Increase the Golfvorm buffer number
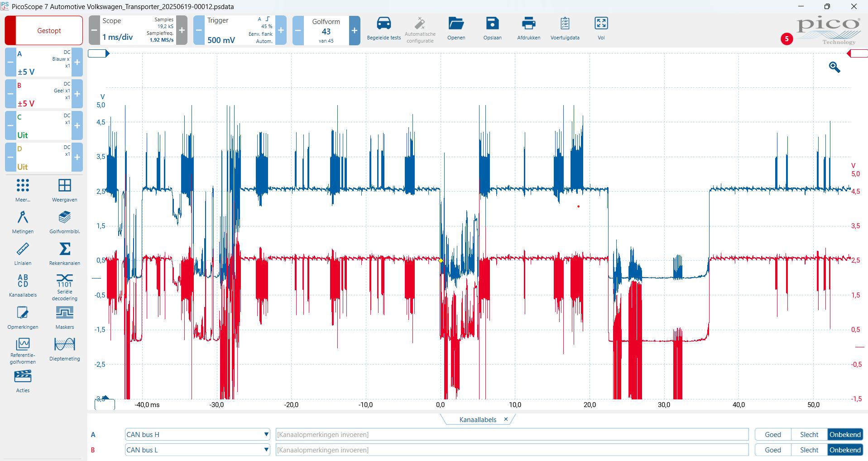The image size is (868, 461). click(x=355, y=31)
